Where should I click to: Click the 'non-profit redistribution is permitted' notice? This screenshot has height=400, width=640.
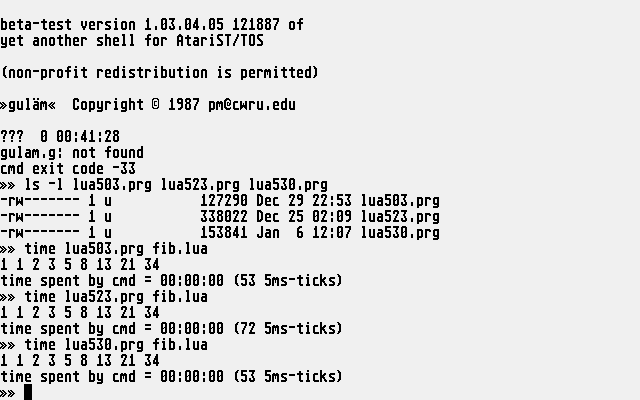[159, 73]
